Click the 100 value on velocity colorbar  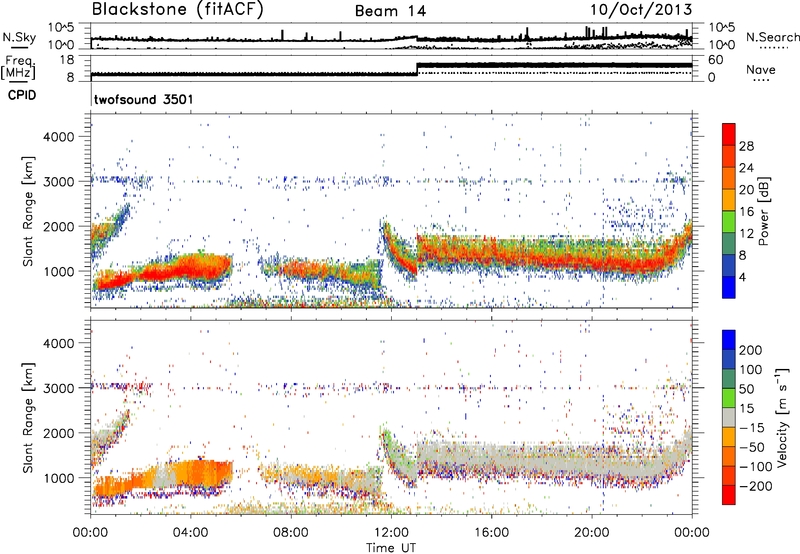click(750, 370)
